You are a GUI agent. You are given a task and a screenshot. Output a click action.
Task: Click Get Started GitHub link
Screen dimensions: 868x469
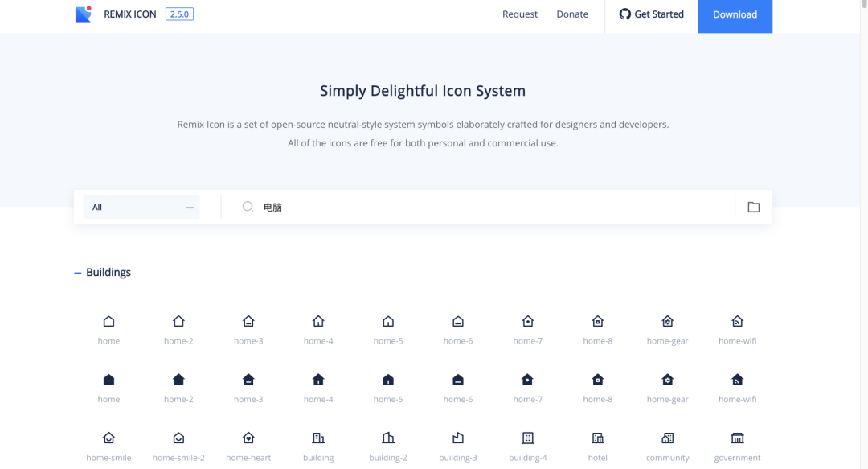click(x=652, y=14)
